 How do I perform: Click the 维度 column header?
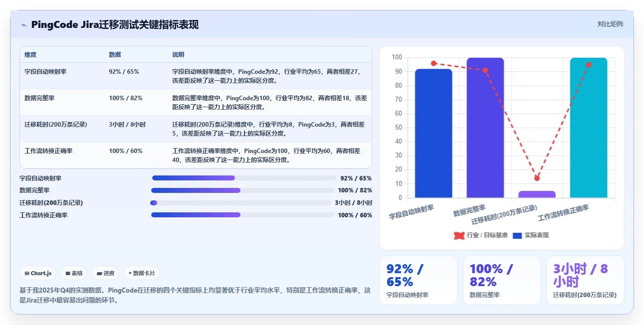tap(30, 55)
